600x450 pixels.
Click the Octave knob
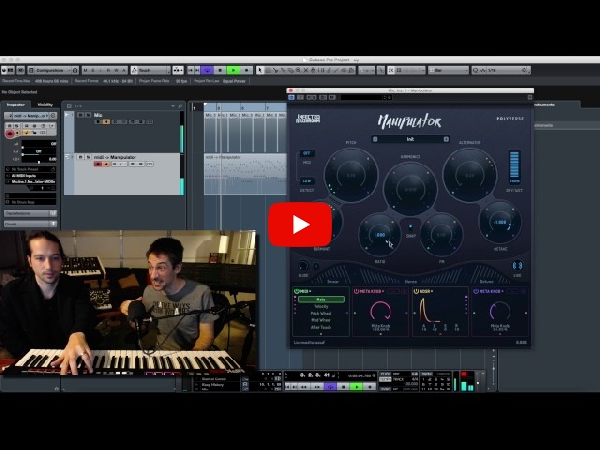pos(500,222)
